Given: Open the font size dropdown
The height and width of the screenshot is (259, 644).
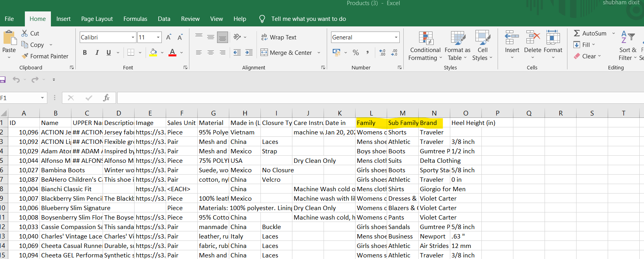Looking at the screenshot, I should click(x=158, y=37).
